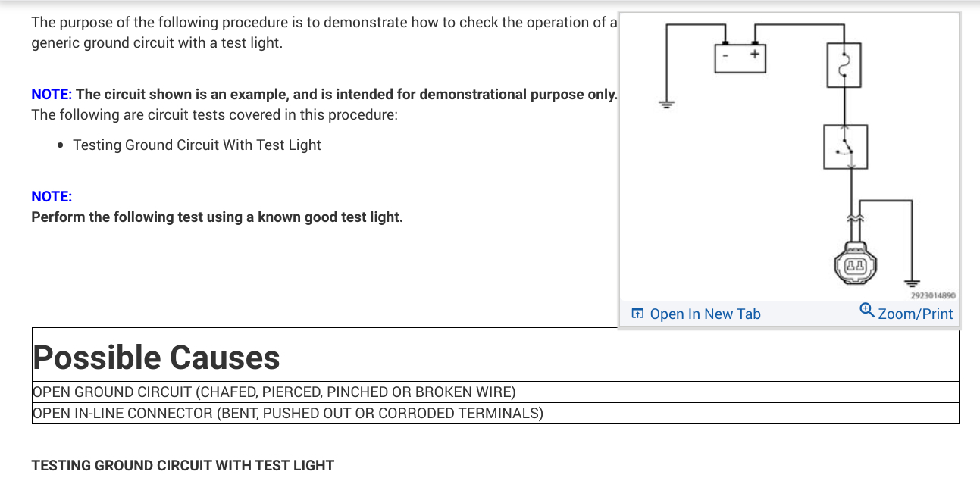Image resolution: width=980 pixels, height=481 pixels.
Task: Click the Zoom/Print magnifier icon
Action: (x=867, y=311)
